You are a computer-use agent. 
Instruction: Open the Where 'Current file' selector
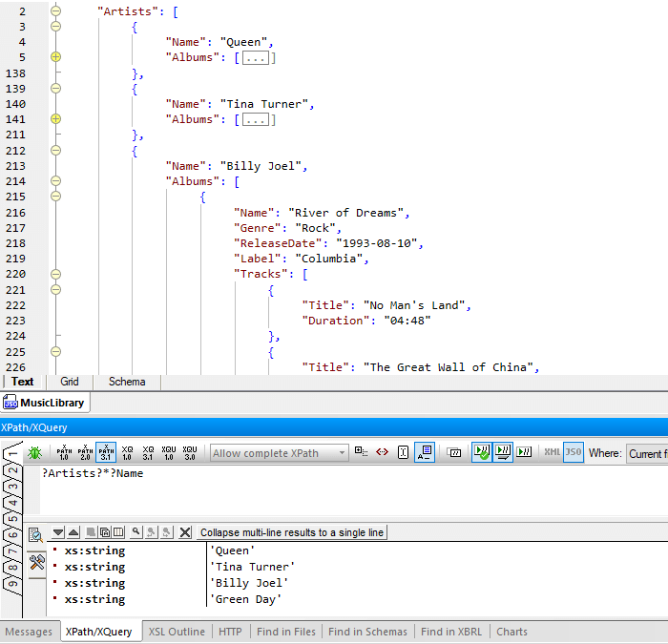[x=647, y=453]
